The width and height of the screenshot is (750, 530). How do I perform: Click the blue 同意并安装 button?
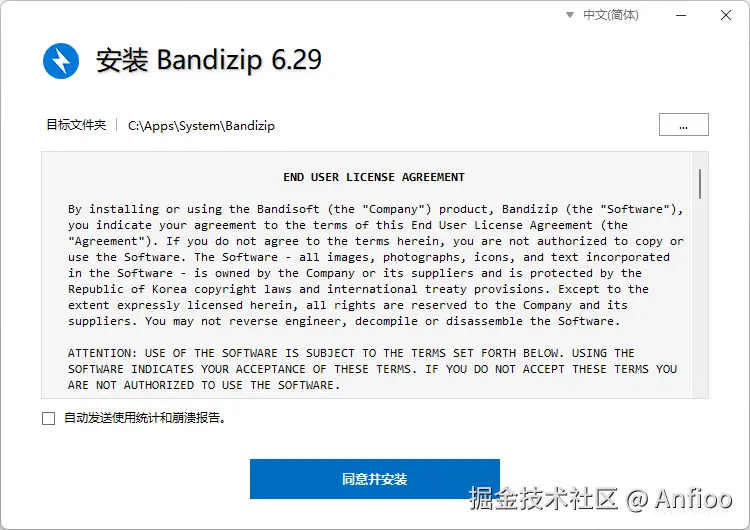click(x=375, y=479)
